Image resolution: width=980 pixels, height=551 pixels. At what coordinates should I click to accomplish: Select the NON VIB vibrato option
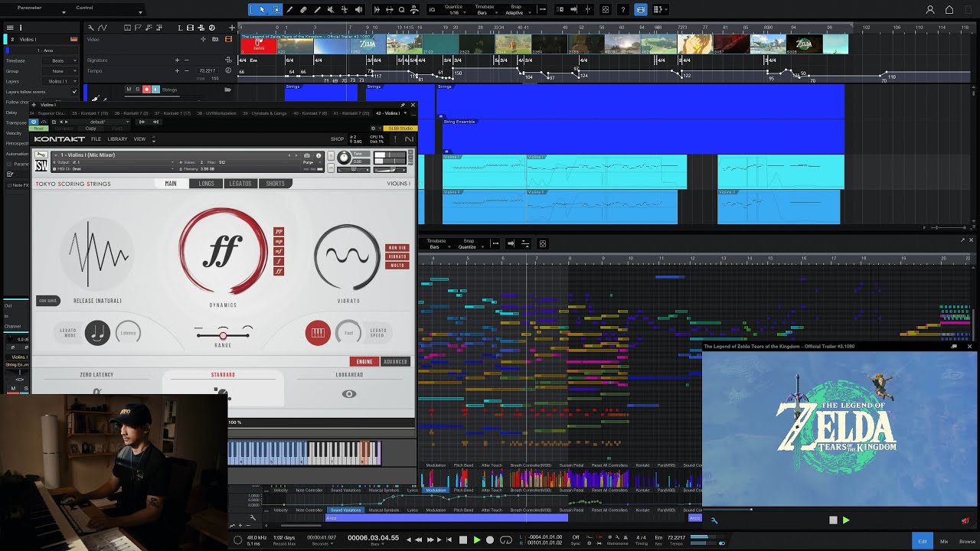[397, 248]
